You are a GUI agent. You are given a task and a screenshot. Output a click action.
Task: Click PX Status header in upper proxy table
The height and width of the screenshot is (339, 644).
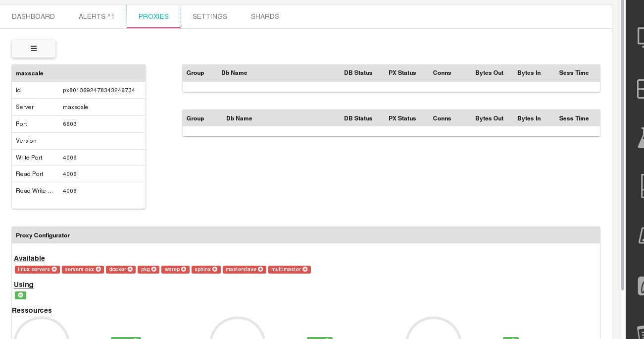pyautogui.click(x=402, y=73)
